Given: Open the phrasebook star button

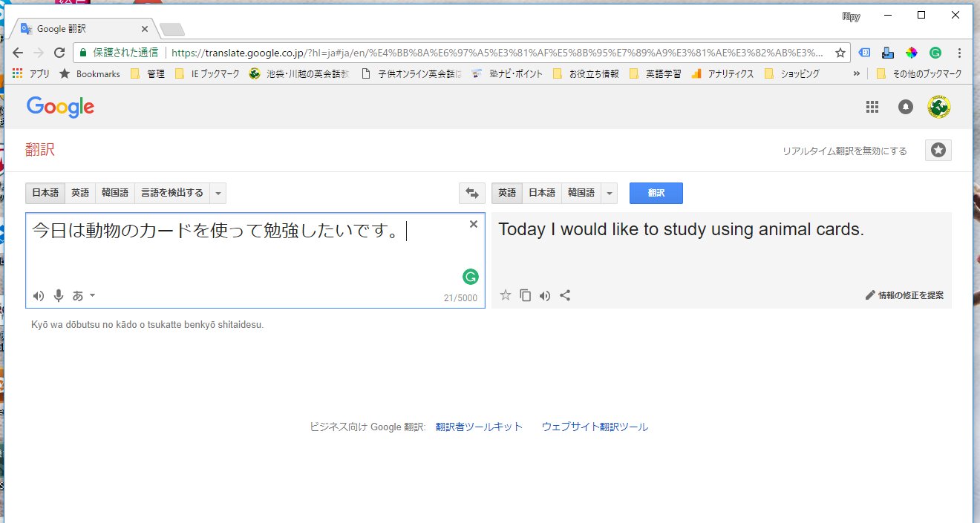Looking at the screenshot, I should pos(938,151).
